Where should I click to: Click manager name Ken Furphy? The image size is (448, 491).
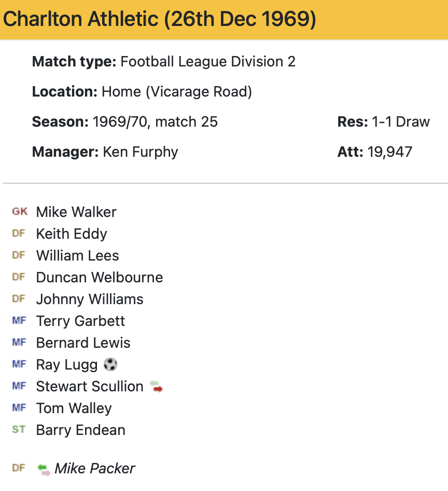[141, 152]
